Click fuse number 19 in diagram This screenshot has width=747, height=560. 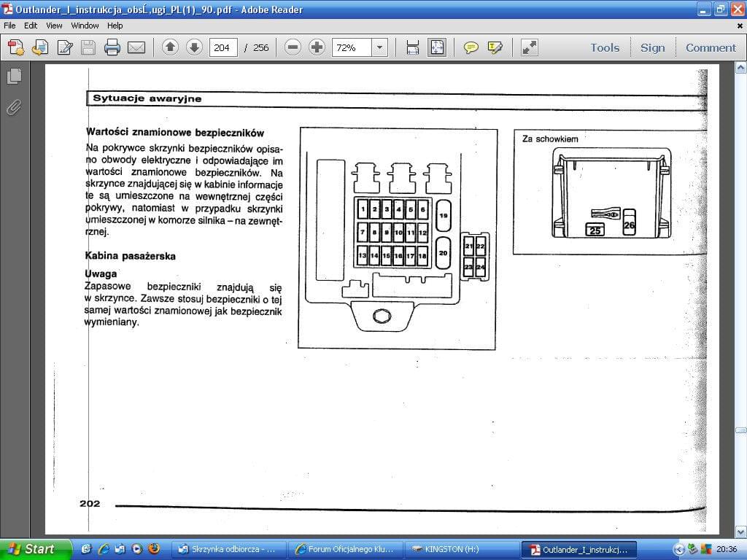tap(444, 215)
